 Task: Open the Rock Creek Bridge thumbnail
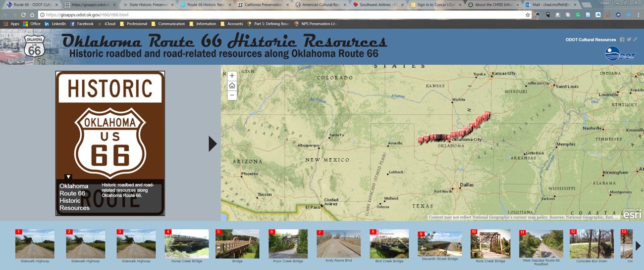coord(490,244)
